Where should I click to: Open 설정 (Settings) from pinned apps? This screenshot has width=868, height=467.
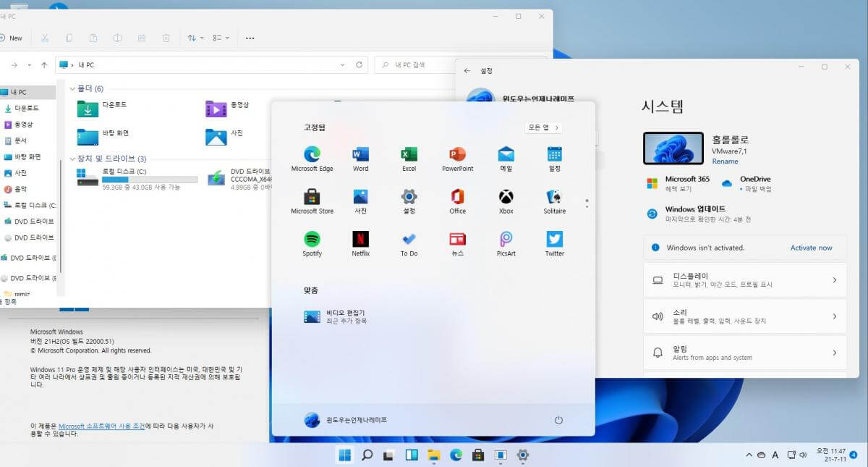tap(409, 201)
